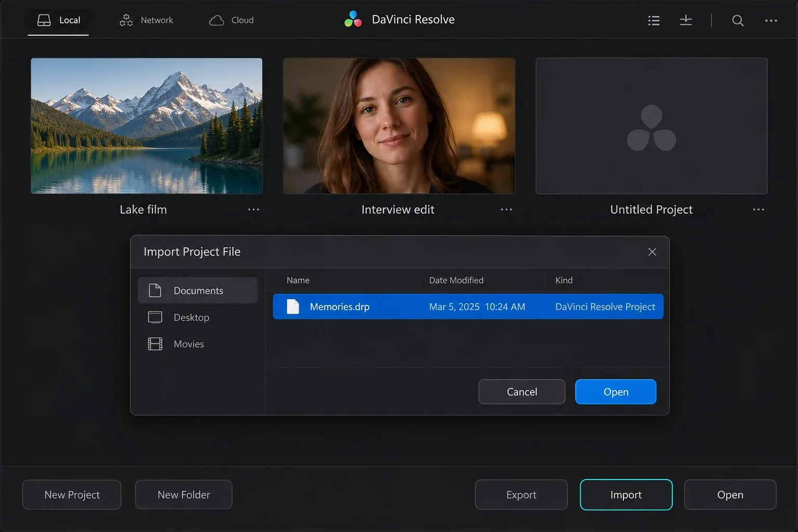Viewport: 798px width, 532px height.
Task: Select the Memories.drp file row
Action: [x=468, y=307]
